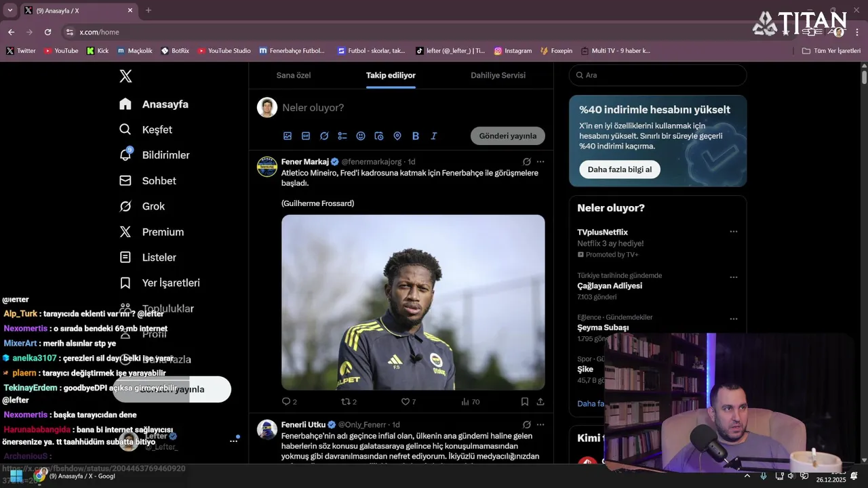Go back in browser

[x=11, y=32]
